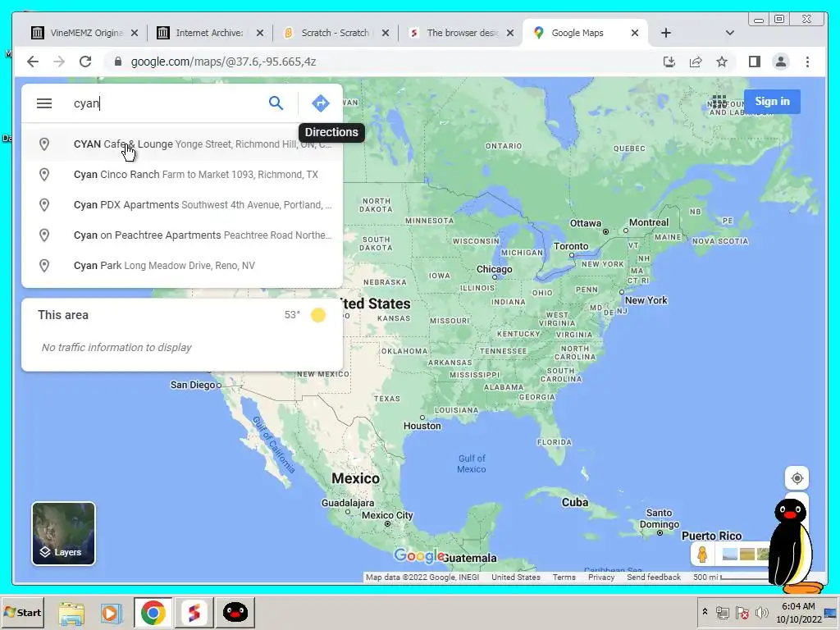Select Cyan Cinco Ranch suggestion

pyautogui.click(x=182, y=175)
